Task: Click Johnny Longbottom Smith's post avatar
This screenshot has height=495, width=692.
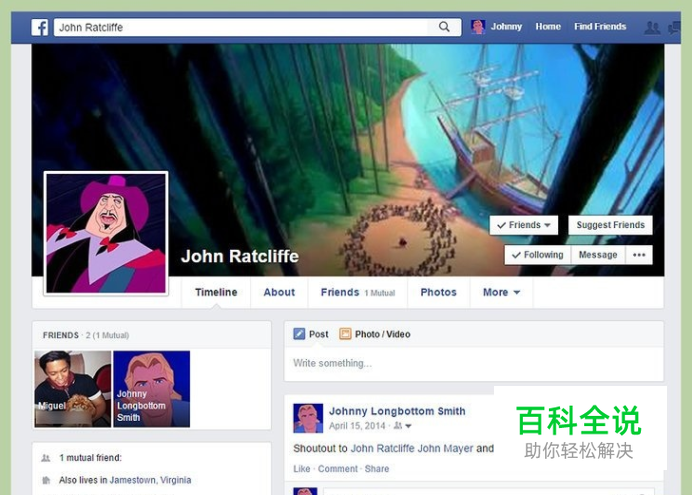Action: click(x=308, y=418)
